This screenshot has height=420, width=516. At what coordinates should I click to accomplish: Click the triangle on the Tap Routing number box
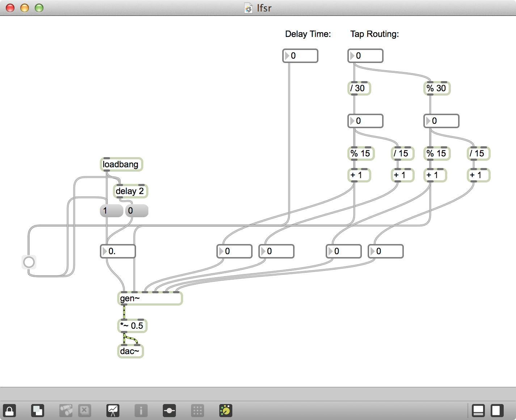tap(352, 56)
